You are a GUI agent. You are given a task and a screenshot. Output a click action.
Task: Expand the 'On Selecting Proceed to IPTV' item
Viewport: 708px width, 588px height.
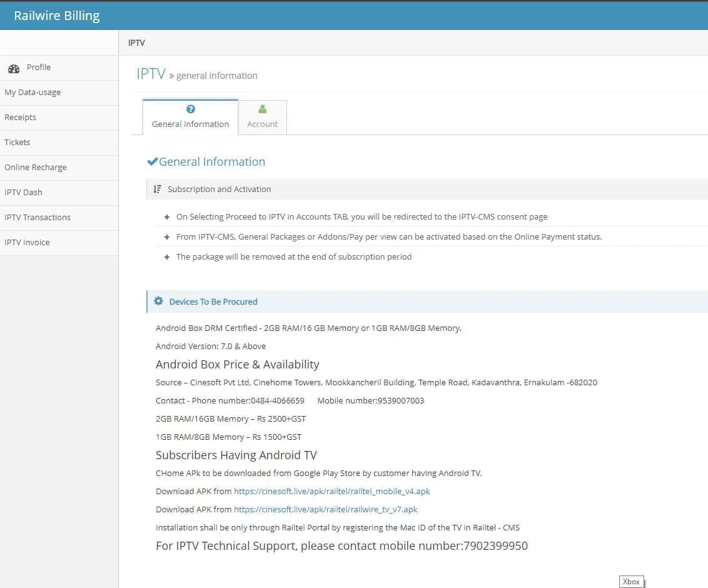click(x=166, y=217)
